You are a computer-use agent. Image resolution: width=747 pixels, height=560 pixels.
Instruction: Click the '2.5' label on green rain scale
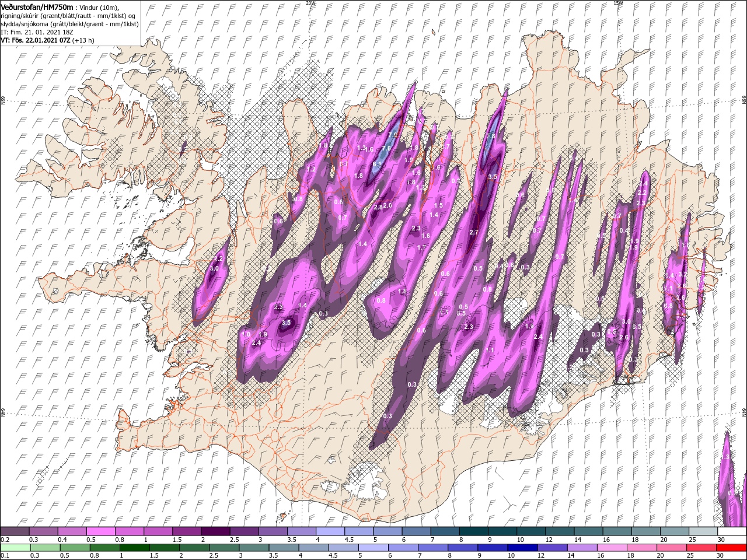[x=213, y=556]
